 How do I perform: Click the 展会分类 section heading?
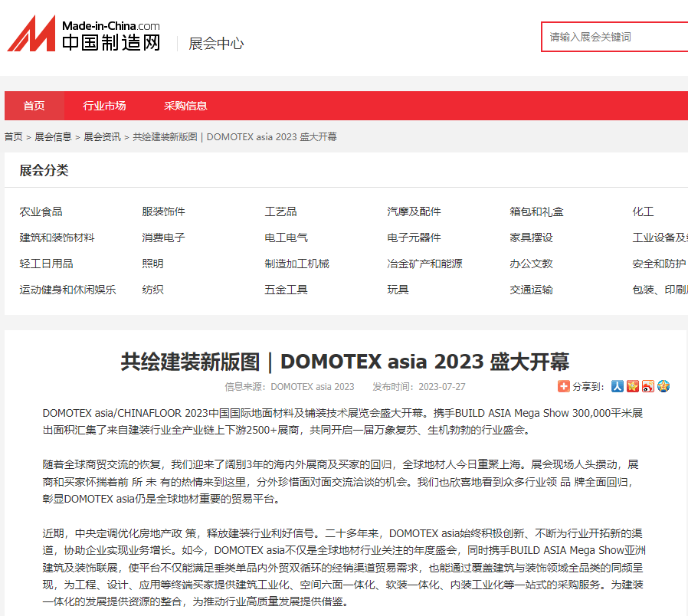pos(44,170)
